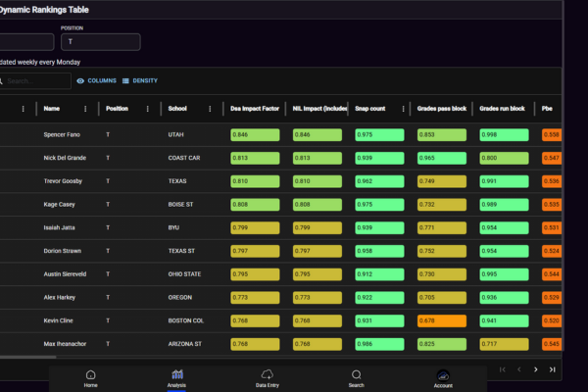Click the BOISE ST school cell
The width and height of the screenshot is (588, 392).
pos(180,205)
